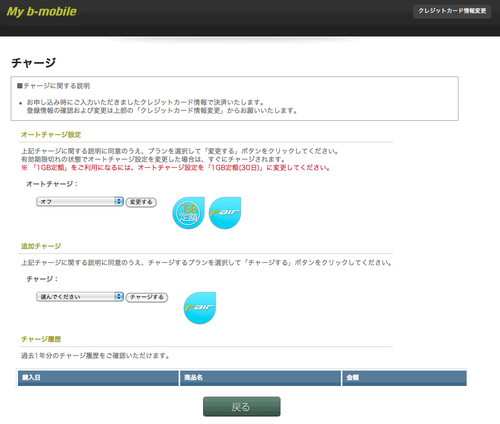Open the オートチャージ dropdown set to オフ
500x424 pixels.
coord(80,202)
